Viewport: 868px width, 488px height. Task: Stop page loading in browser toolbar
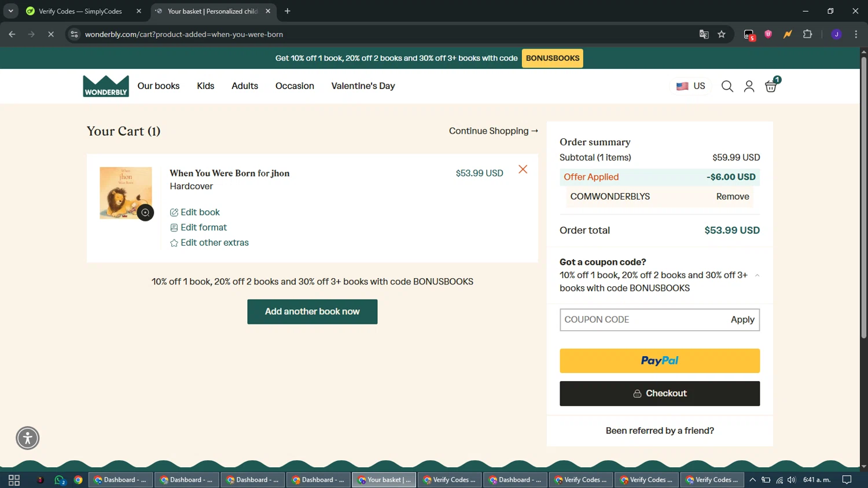[x=51, y=34]
